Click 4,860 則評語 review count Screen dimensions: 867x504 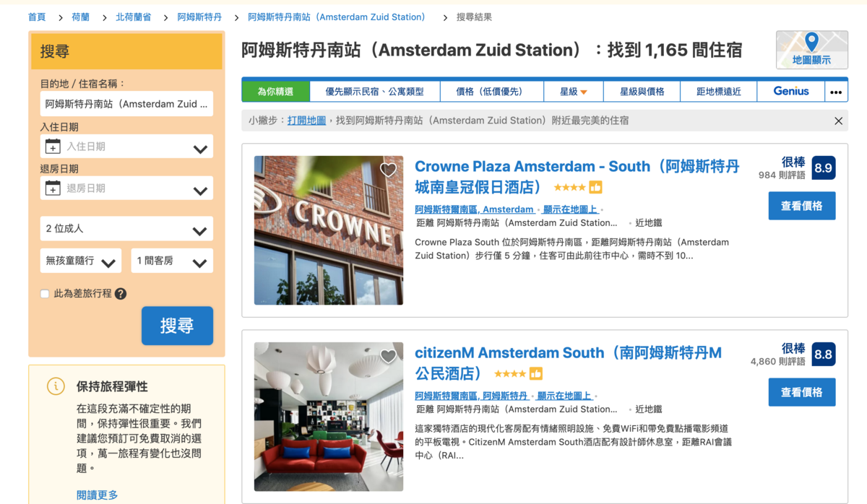[x=778, y=362]
